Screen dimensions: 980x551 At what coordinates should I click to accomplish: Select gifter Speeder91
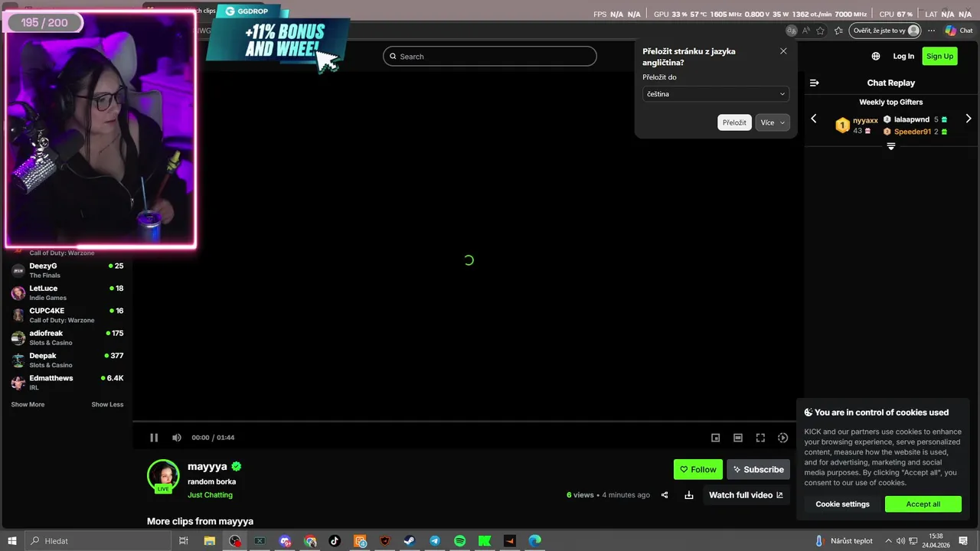tap(913, 132)
